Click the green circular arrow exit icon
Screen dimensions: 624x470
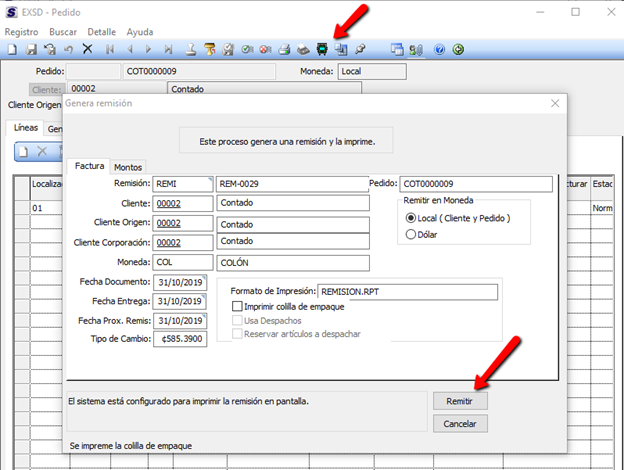coord(458,49)
